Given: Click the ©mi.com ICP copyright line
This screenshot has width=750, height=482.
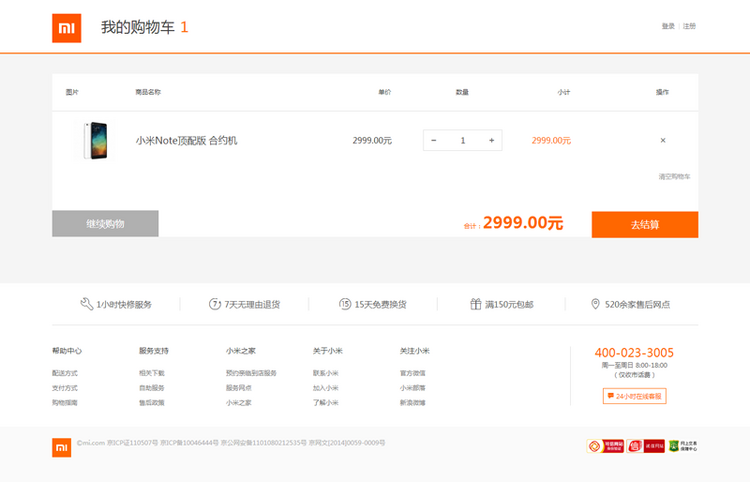Looking at the screenshot, I should pyautogui.click(x=231, y=443).
